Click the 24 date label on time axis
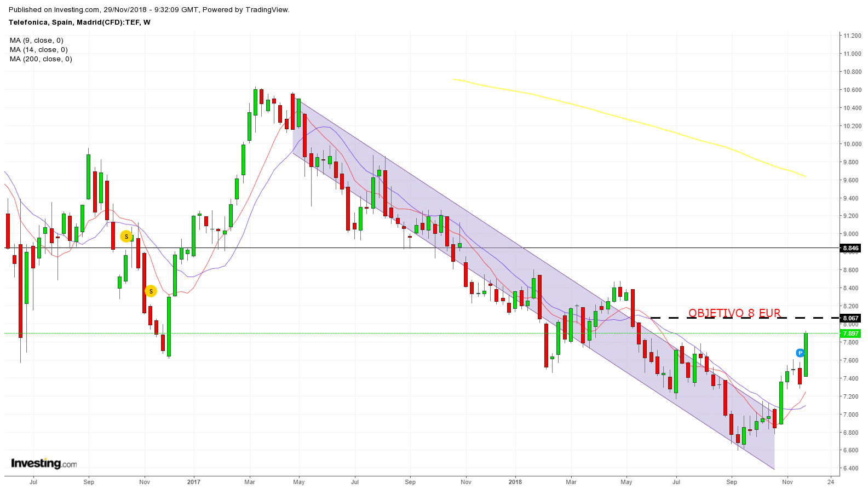 (831, 482)
